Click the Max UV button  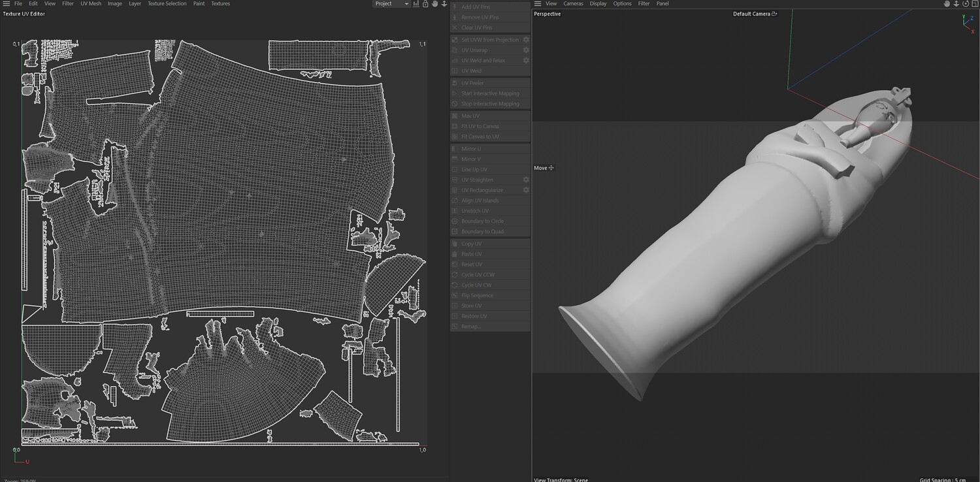click(x=490, y=116)
